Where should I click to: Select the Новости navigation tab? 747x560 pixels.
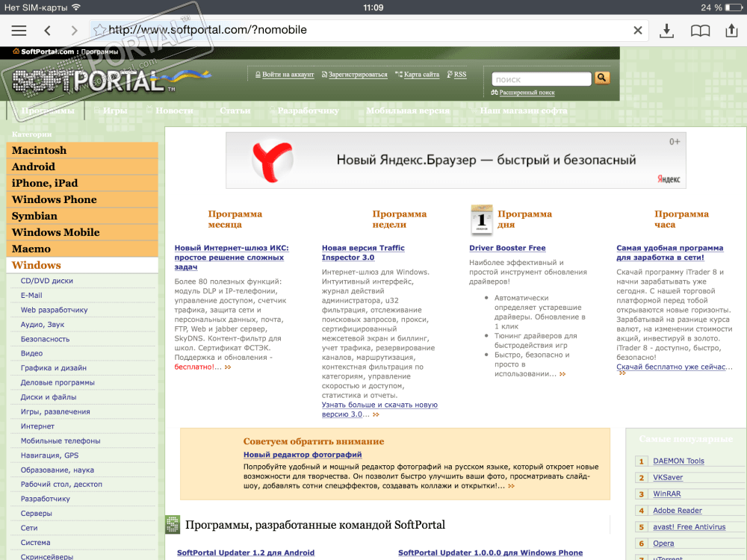coord(174,111)
